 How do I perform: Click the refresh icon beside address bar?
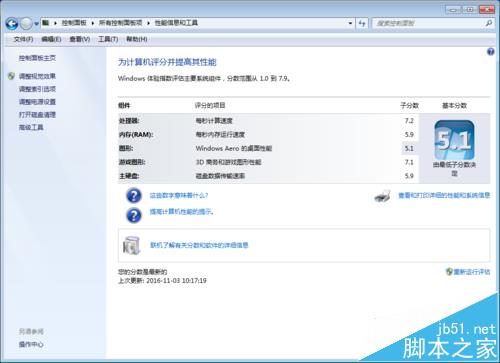(x=362, y=23)
